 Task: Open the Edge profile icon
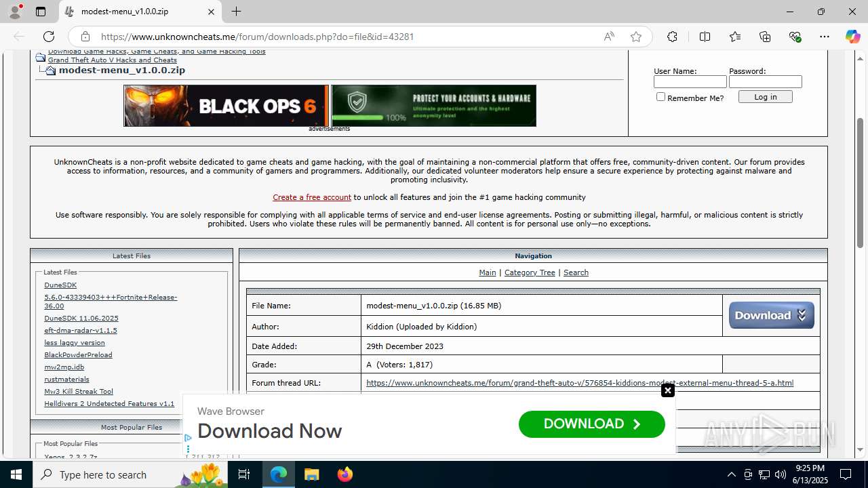pos(15,12)
